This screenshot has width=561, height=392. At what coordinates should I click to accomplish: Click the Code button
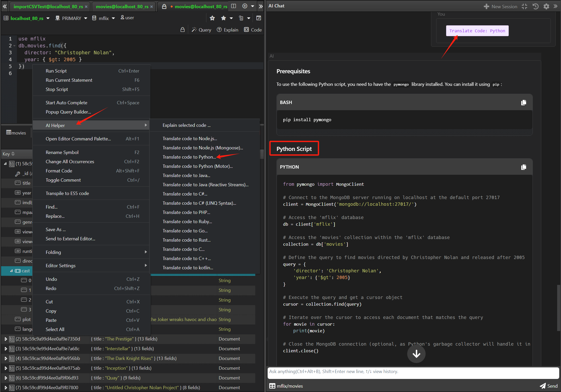(253, 30)
